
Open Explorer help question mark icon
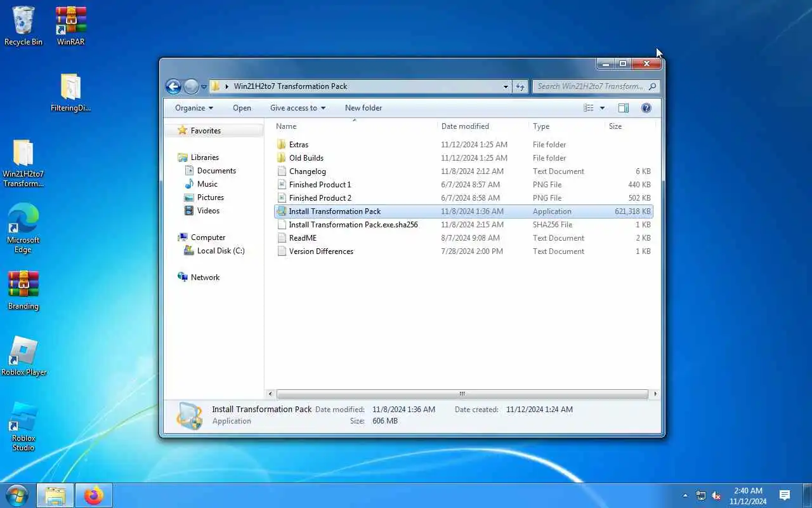(646, 108)
